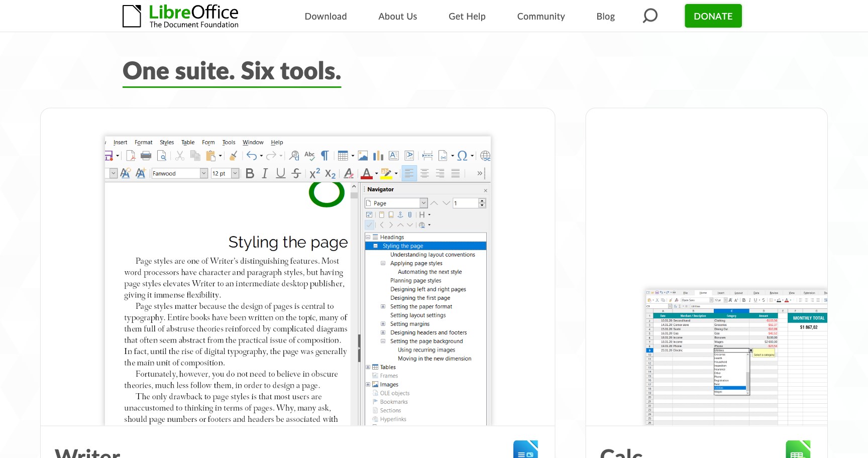Click the Cut scissors icon in Writer toolbar

(180, 156)
